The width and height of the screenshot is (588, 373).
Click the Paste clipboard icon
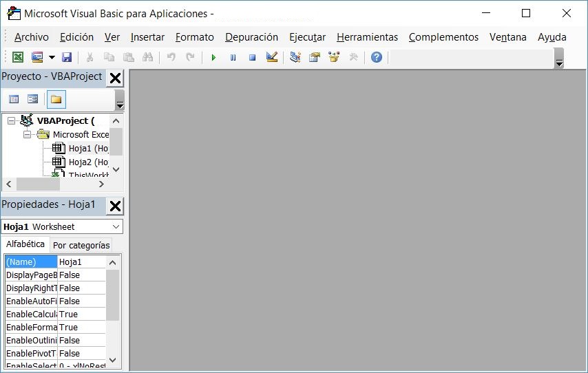pos(129,57)
